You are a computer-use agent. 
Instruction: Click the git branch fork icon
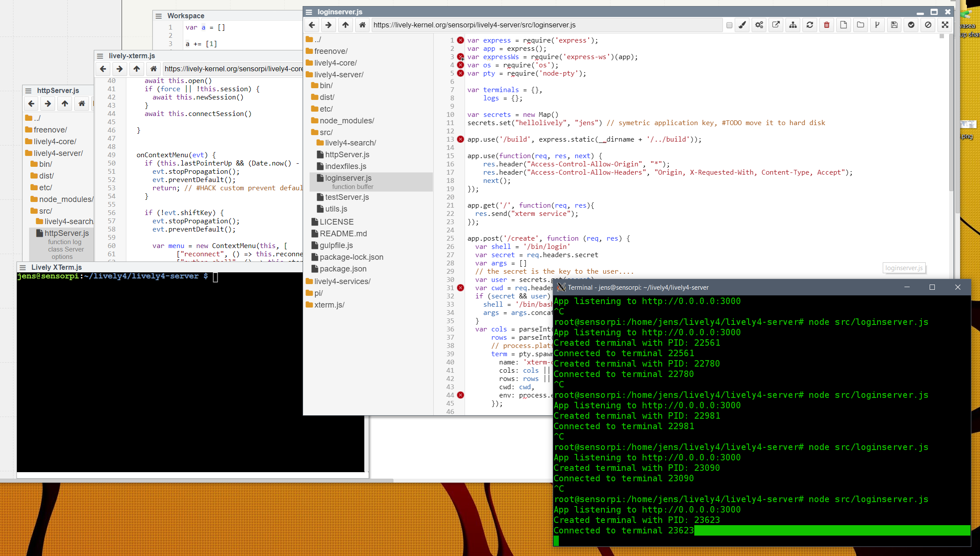click(877, 25)
